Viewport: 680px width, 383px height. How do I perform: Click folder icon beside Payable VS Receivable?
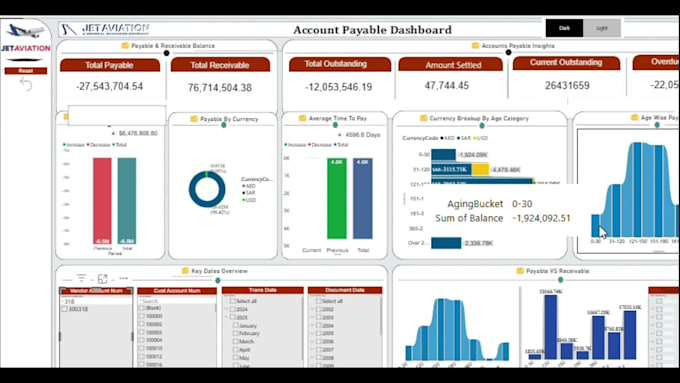pos(520,271)
